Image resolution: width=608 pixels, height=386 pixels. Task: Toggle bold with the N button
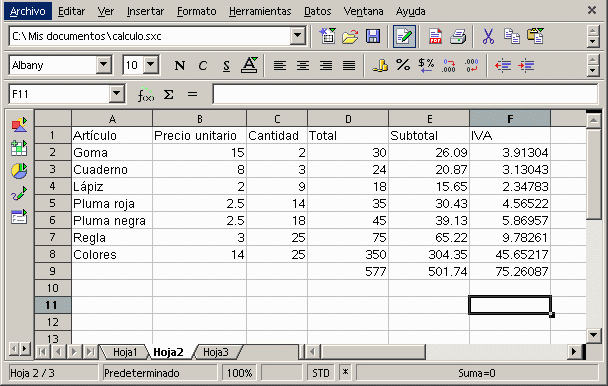point(180,66)
